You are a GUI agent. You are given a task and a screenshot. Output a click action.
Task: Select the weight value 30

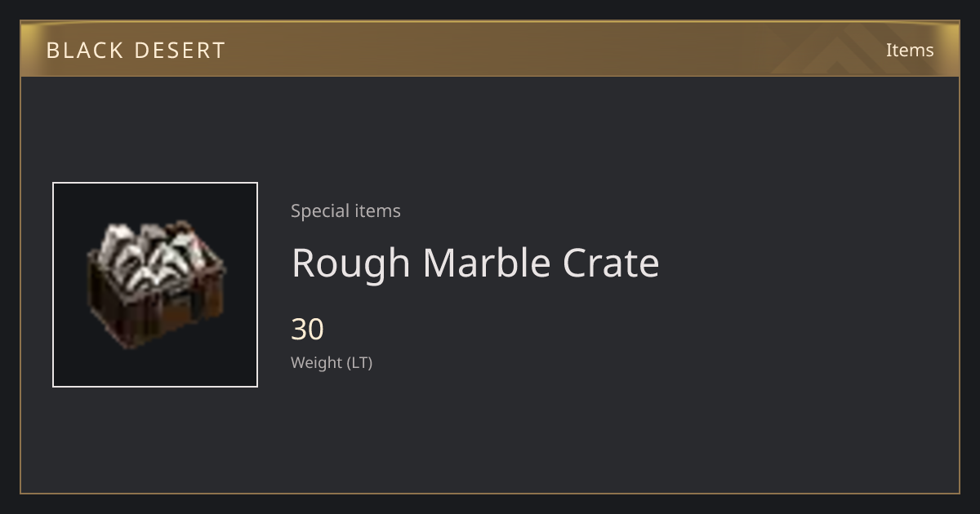click(308, 330)
